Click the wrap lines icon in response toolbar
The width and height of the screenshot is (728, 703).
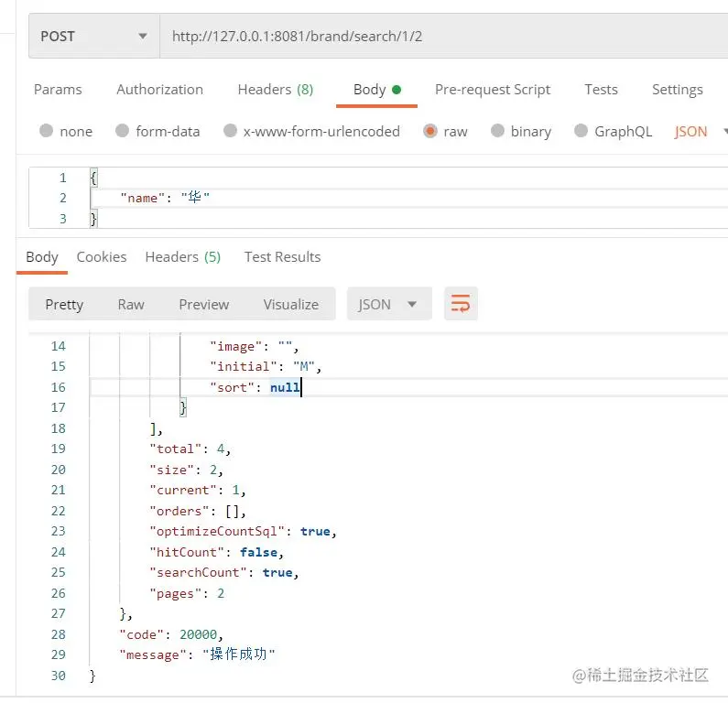point(461,304)
